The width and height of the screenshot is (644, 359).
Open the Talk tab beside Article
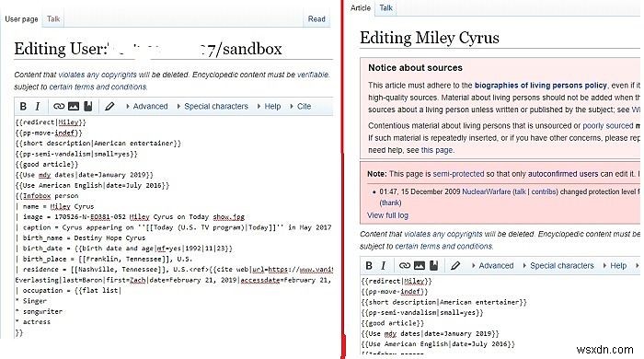coord(386,7)
